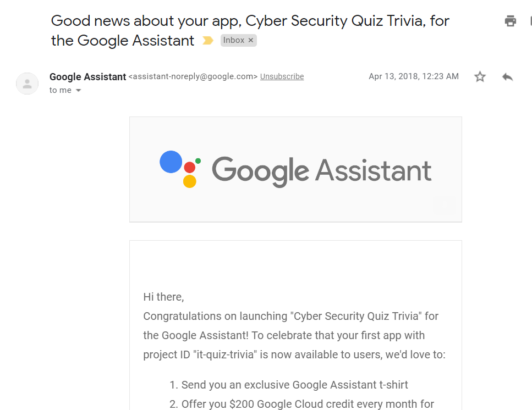Click the exclusive t-shirt list item

(288, 385)
